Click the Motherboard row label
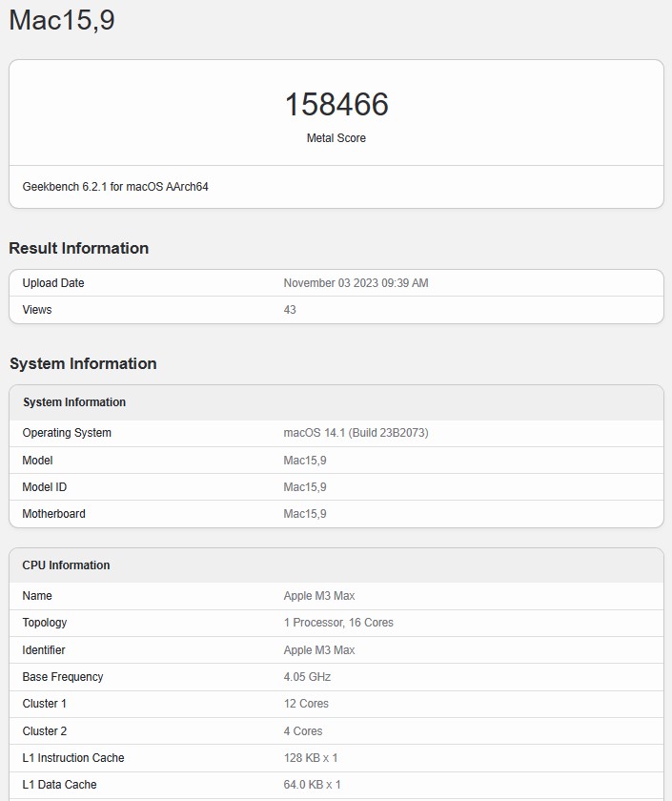 pyautogui.click(x=54, y=514)
